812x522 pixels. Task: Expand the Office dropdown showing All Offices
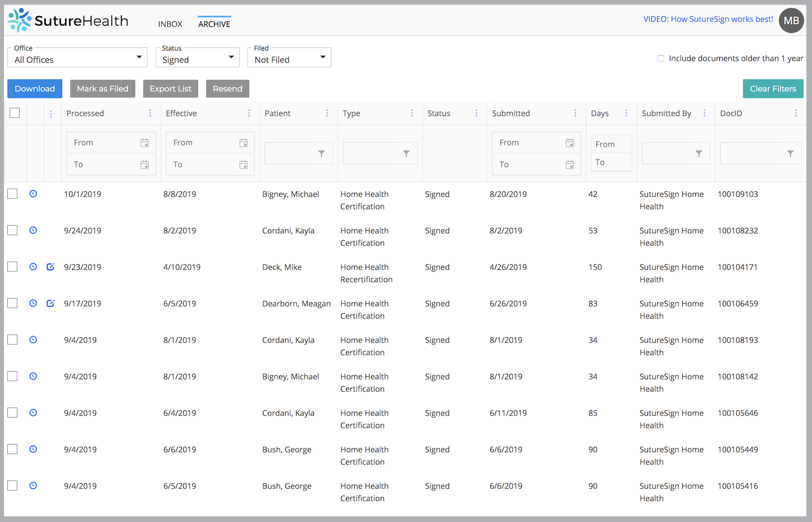(77, 58)
